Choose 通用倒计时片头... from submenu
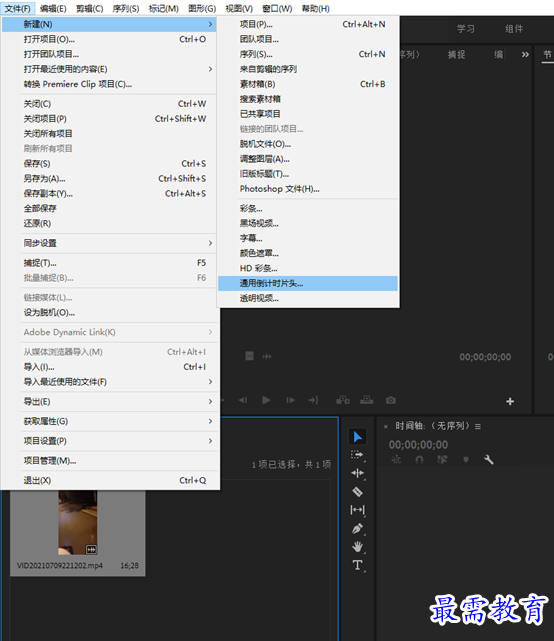554x641 pixels. point(308,283)
